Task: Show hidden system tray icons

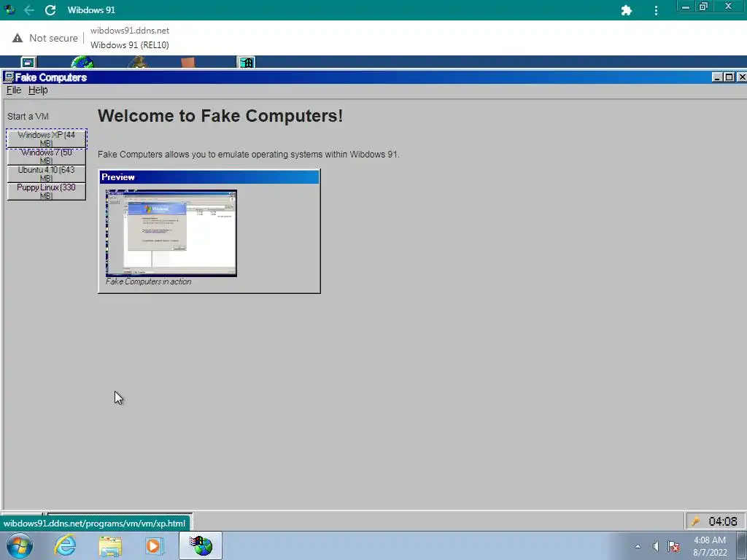Action: click(x=638, y=546)
